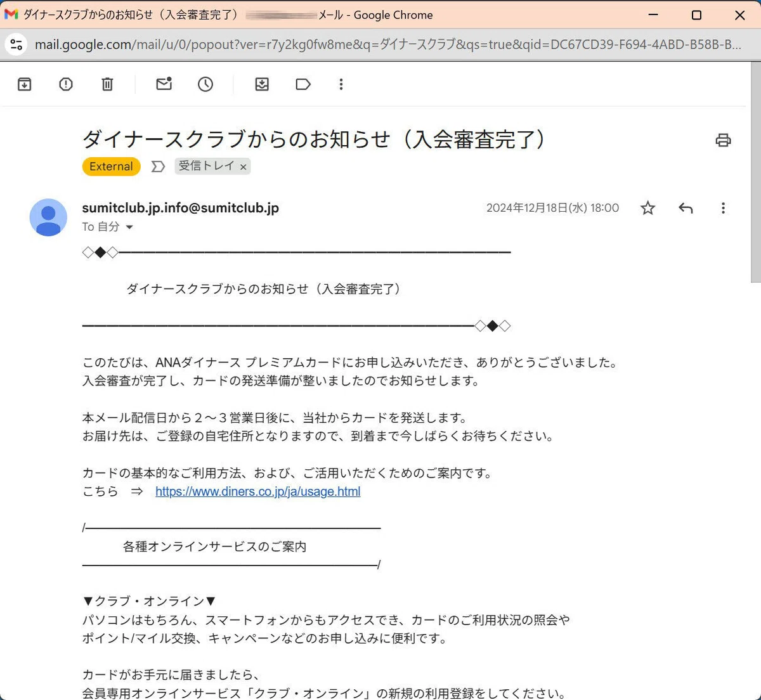This screenshot has height=700, width=761.
Task: Star this email message
Action: point(647,208)
